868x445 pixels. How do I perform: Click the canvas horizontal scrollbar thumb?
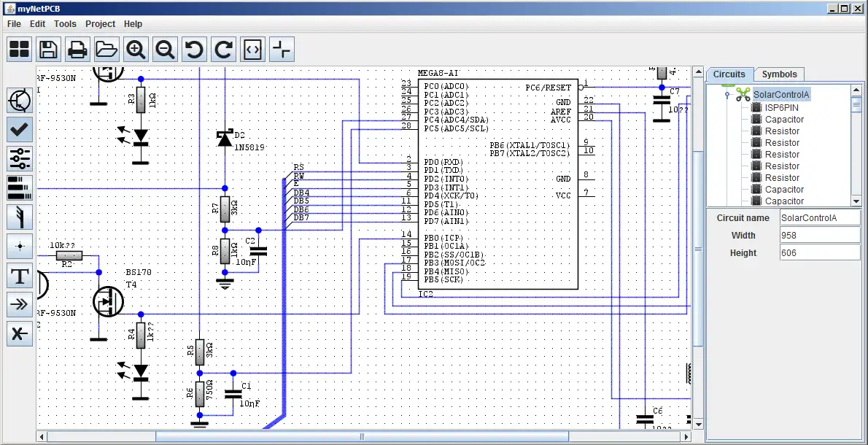[x=363, y=437]
